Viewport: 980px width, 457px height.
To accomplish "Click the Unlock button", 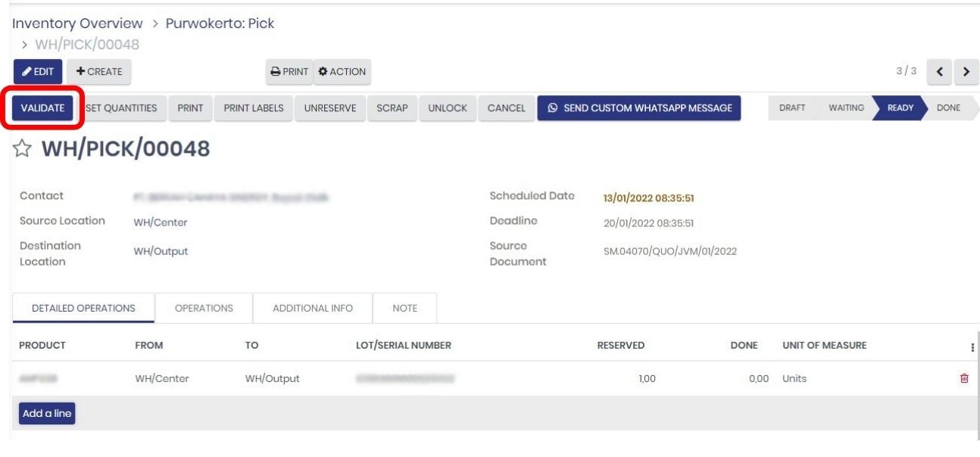I will (448, 108).
